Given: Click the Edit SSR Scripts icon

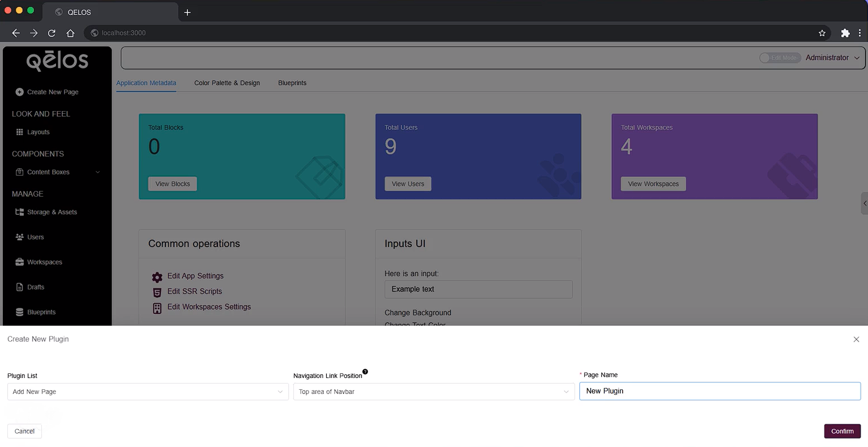Looking at the screenshot, I should point(157,292).
